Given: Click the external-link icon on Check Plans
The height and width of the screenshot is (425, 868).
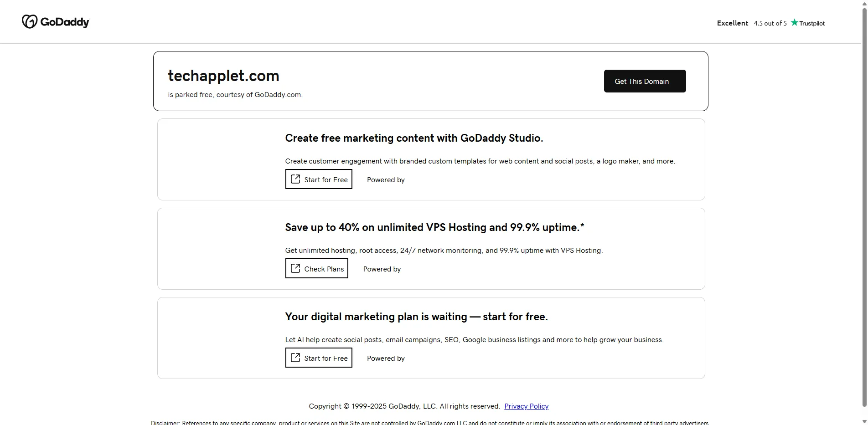Looking at the screenshot, I should click(295, 268).
